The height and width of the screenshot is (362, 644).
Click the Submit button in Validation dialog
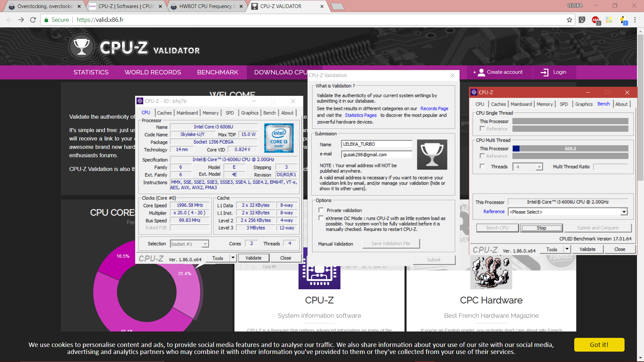coord(434,260)
